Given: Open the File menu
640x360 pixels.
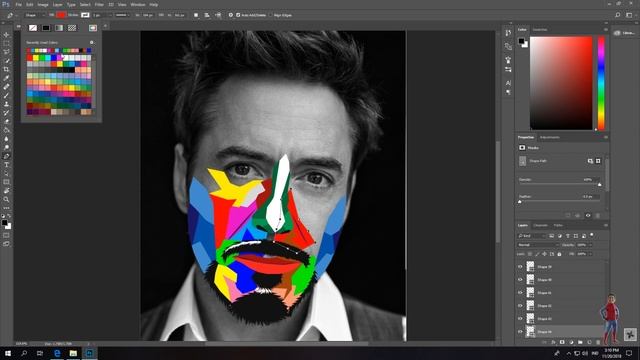Looking at the screenshot, I should tap(18, 4).
